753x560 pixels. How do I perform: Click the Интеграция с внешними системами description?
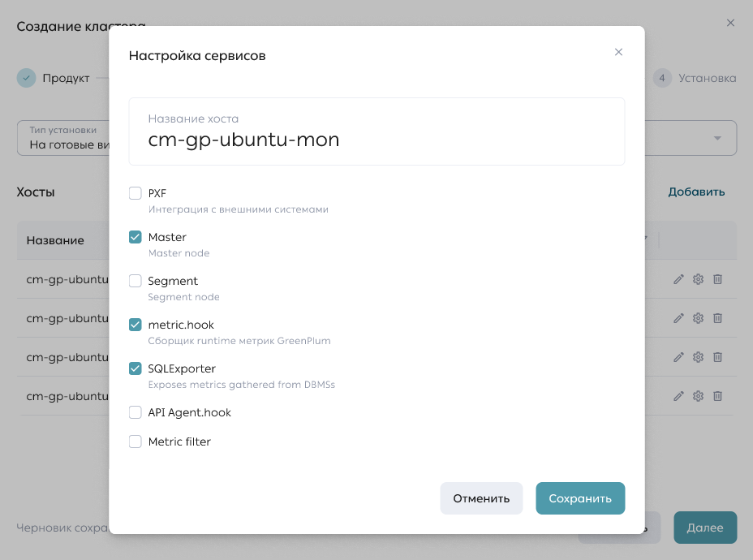239,209
